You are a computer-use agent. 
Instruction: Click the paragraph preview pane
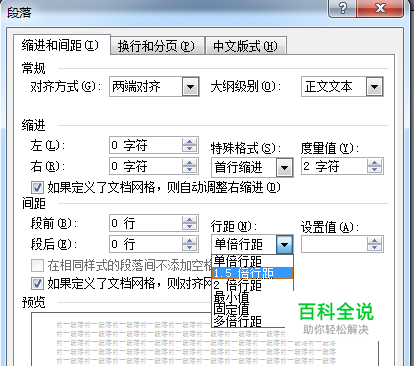(x=205, y=339)
